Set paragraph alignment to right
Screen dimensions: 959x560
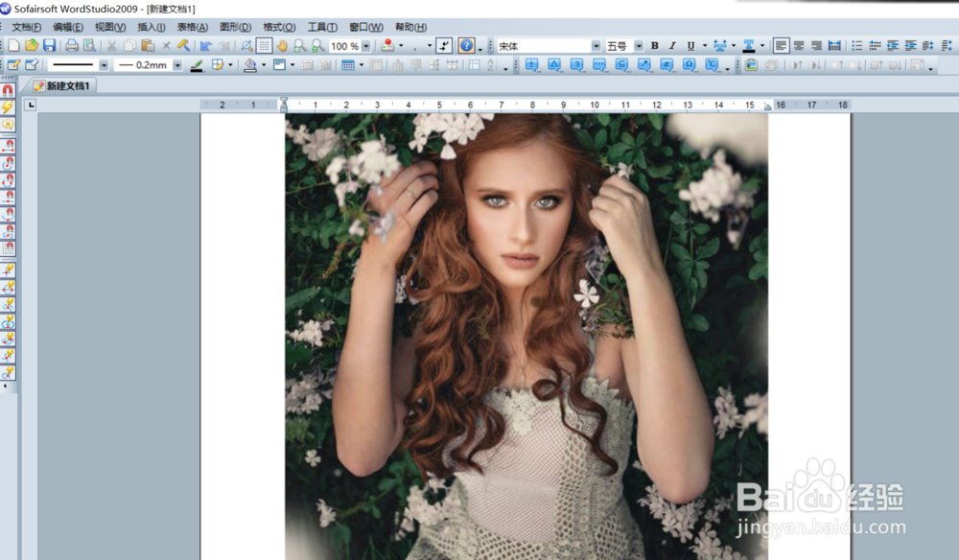[x=816, y=46]
